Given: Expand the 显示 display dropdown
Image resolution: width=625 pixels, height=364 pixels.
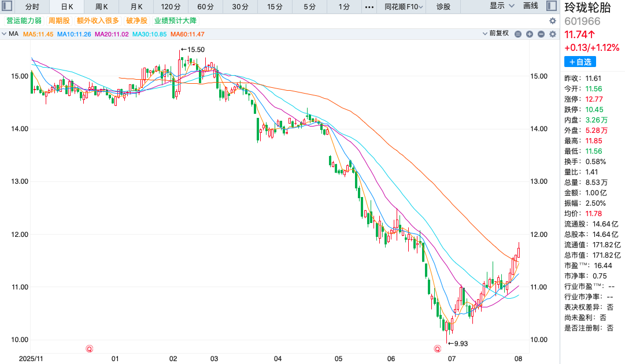Looking at the screenshot, I should click(502, 6).
